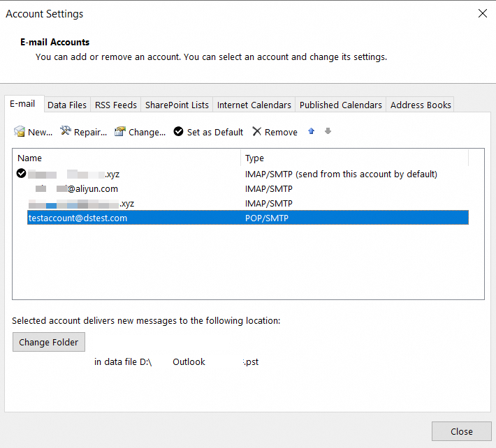Switch to Address Books tab

pos(421,105)
